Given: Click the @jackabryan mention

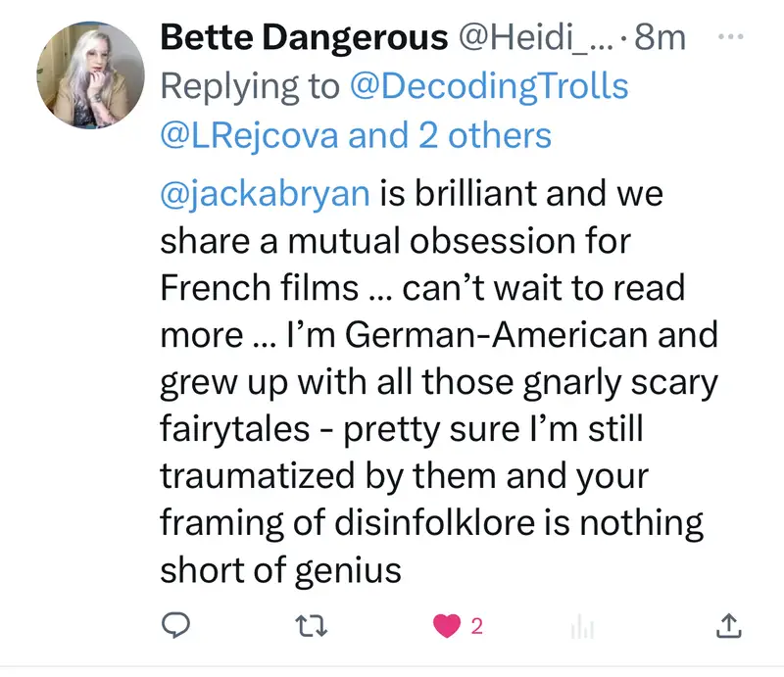Looking at the screenshot, I should point(265,192).
